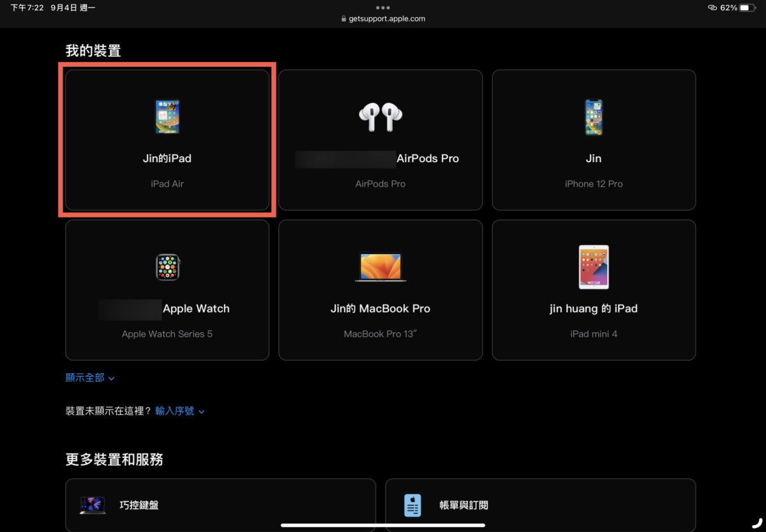Tap the MacBook Pro laptop image

click(x=380, y=267)
